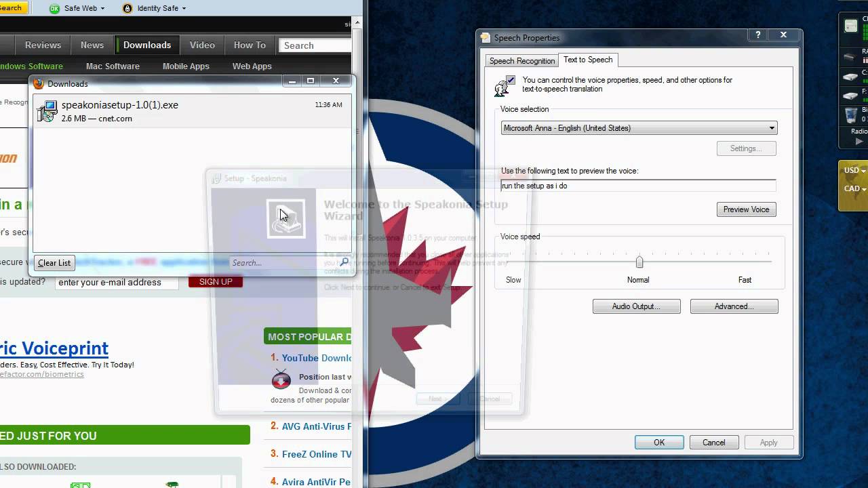Go to Web Apps section
The image size is (868, 488).
tap(252, 66)
